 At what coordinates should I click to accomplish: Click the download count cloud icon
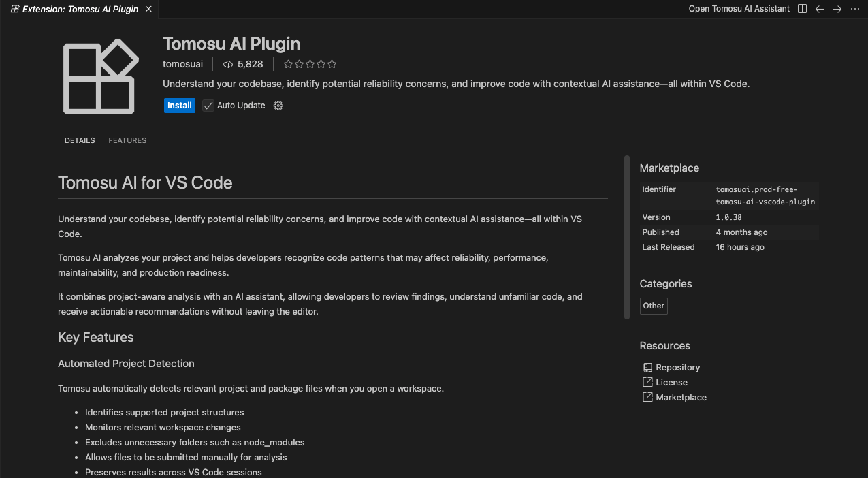point(228,64)
